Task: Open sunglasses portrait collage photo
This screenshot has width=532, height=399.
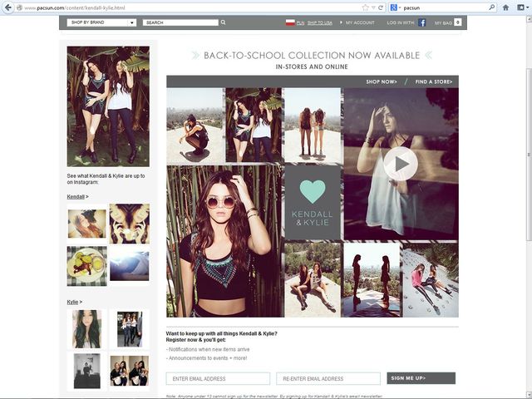Action: 225,241
